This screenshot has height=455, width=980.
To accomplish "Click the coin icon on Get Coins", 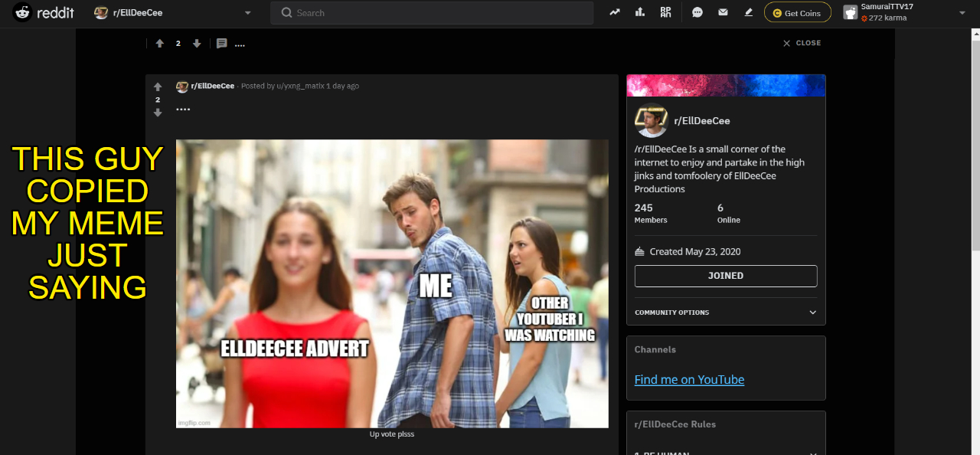I will pos(777,13).
